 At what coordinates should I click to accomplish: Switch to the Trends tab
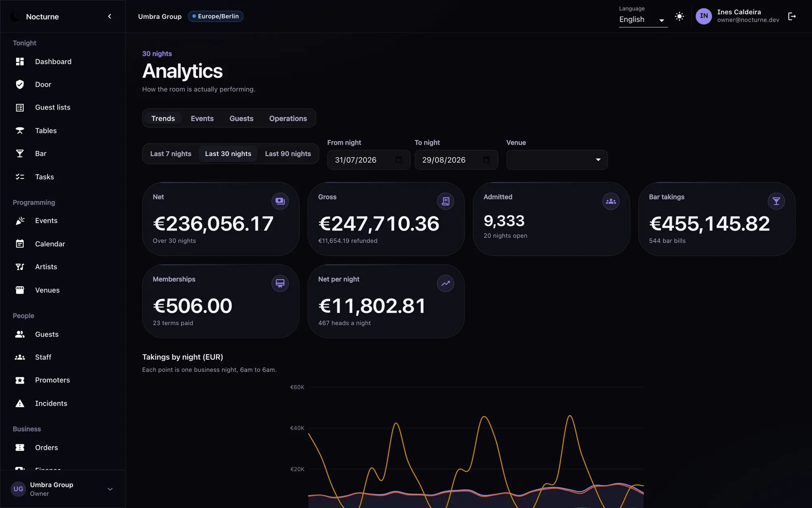(x=163, y=118)
